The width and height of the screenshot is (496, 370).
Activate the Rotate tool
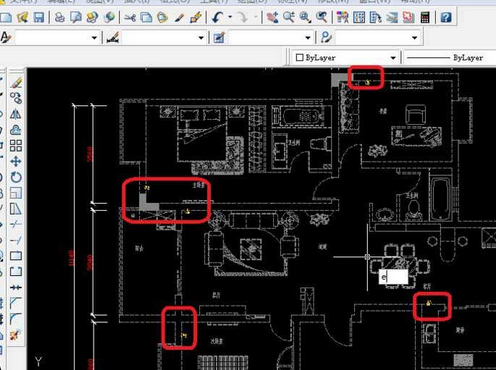pyautogui.click(x=16, y=177)
